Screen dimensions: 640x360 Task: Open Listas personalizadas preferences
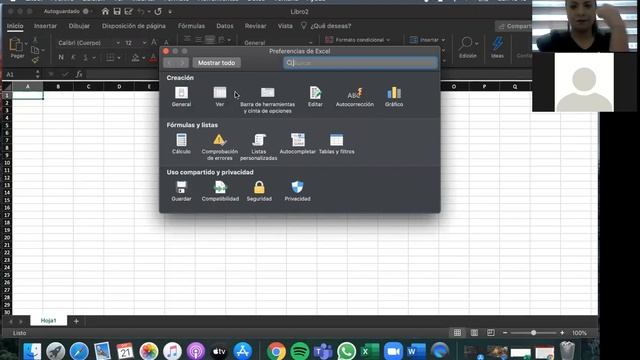point(259,147)
